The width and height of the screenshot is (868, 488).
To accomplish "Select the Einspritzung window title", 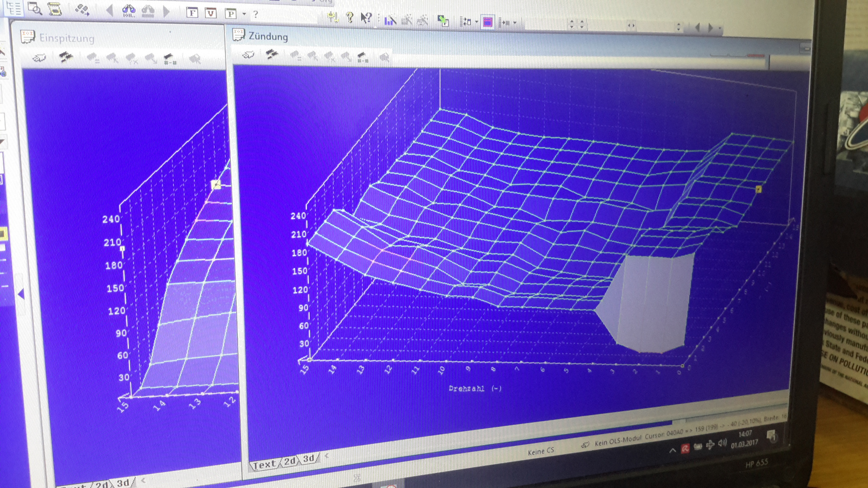I will pyautogui.click(x=67, y=38).
